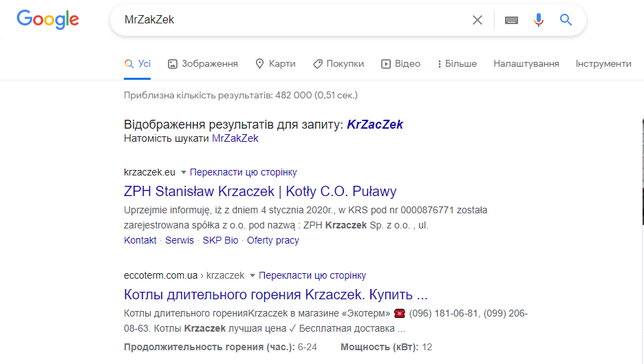Go to the Відео tab
This screenshot has height=364, width=644.
401,64
